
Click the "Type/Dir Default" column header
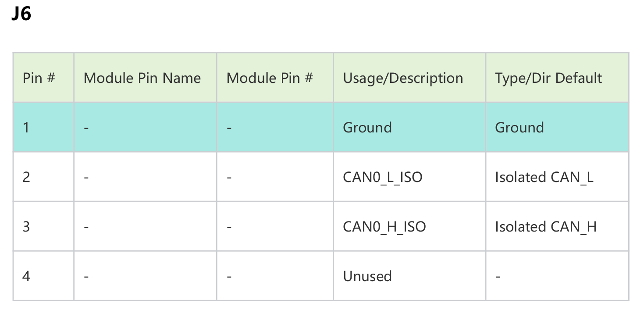point(548,78)
